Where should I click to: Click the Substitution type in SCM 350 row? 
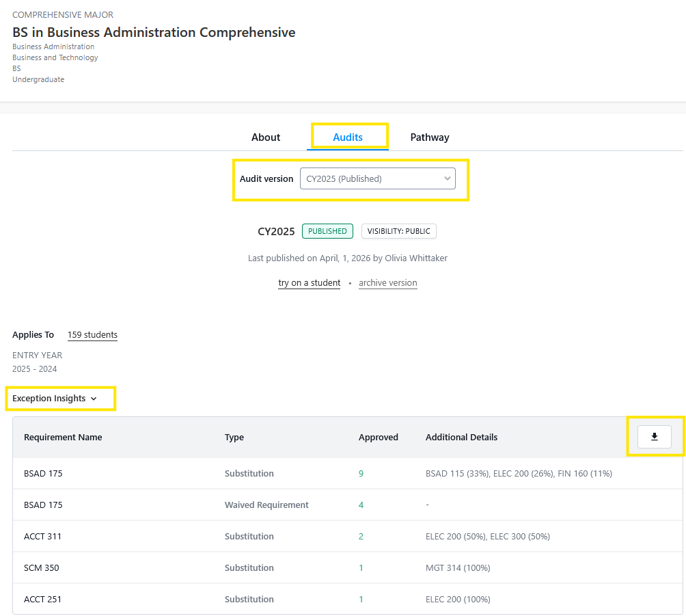249,568
